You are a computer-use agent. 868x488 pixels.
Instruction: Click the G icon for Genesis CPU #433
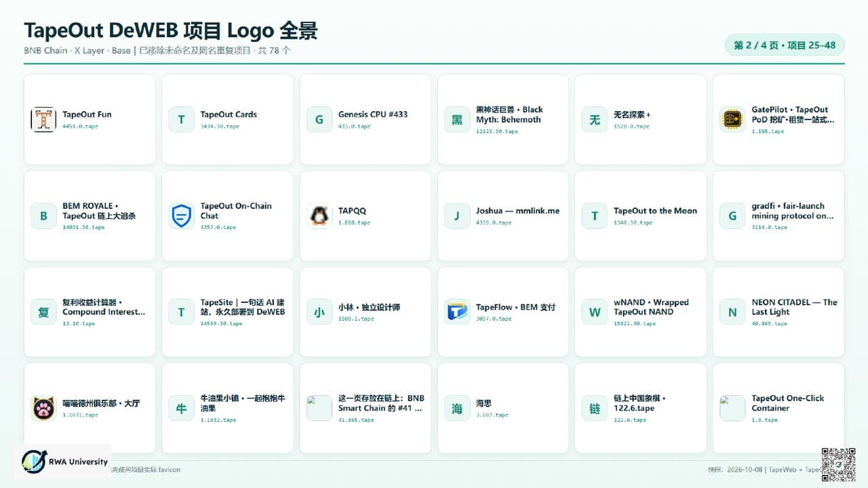tap(319, 120)
